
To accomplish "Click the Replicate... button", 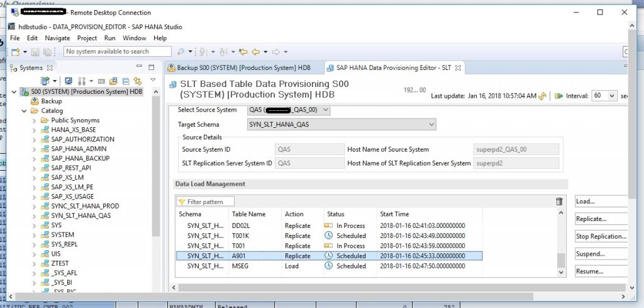I will click(x=601, y=219).
